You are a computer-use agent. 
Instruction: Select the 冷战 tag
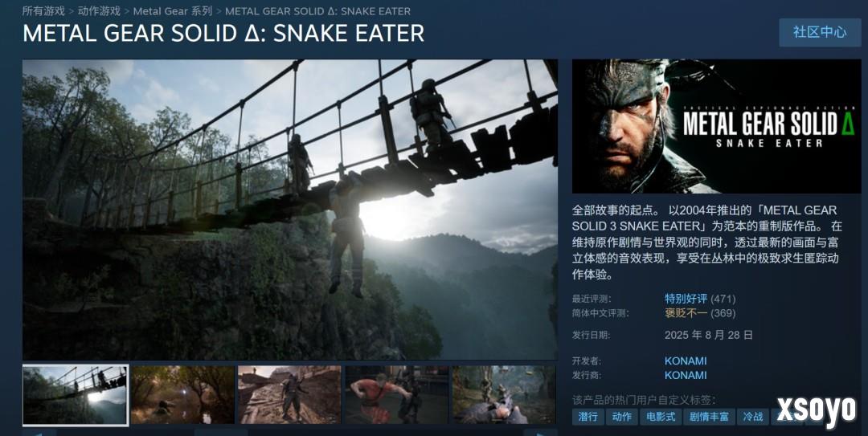(x=753, y=417)
